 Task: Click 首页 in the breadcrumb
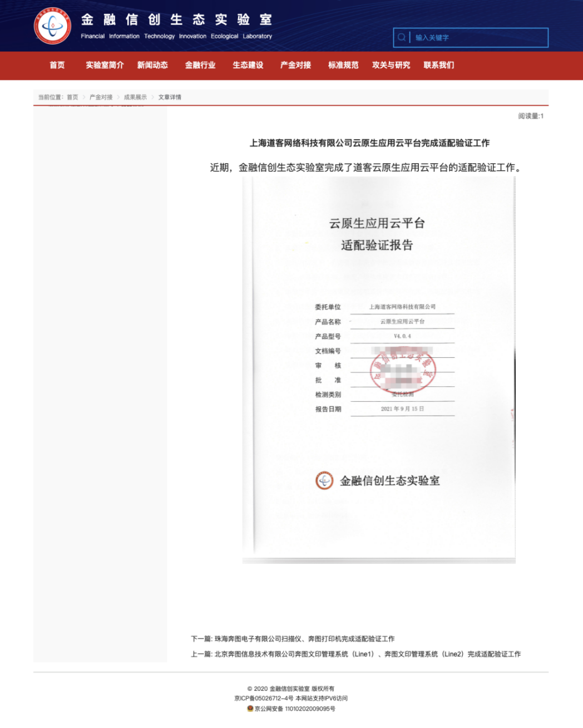pyautogui.click(x=72, y=97)
